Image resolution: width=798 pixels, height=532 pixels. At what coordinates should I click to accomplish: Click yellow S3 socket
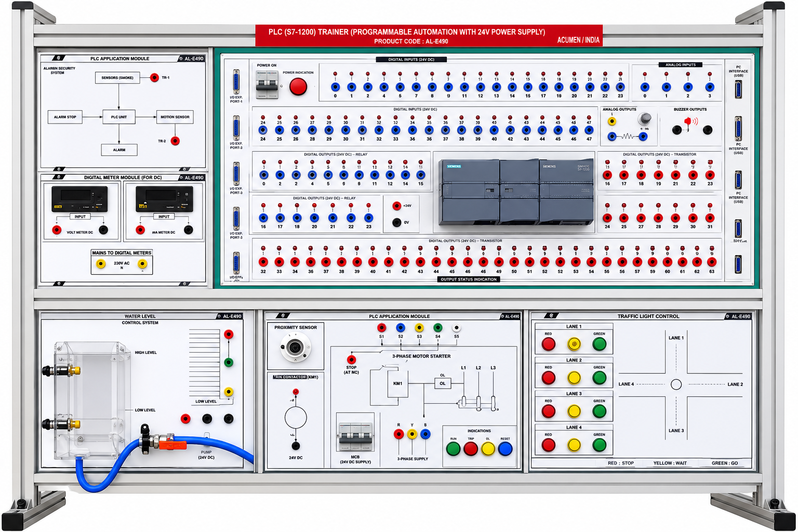click(419, 327)
